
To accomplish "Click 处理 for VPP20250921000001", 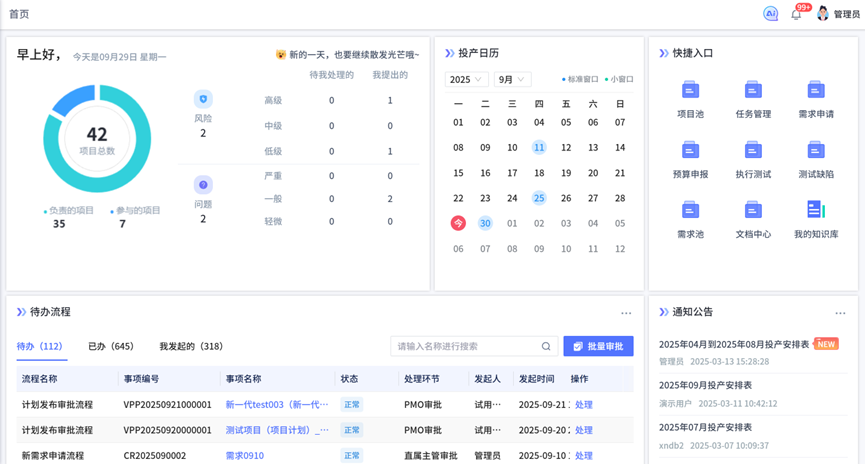I will (x=584, y=404).
